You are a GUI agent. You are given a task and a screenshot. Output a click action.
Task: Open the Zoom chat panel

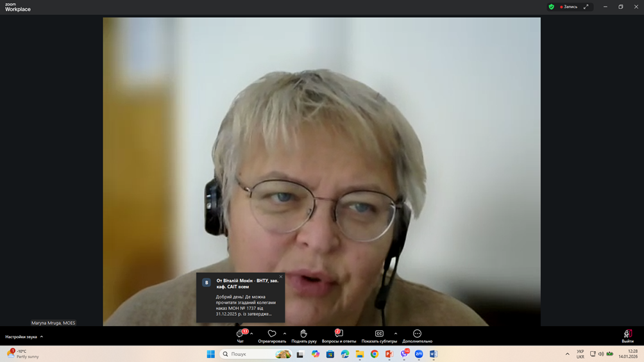pos(241,336)
